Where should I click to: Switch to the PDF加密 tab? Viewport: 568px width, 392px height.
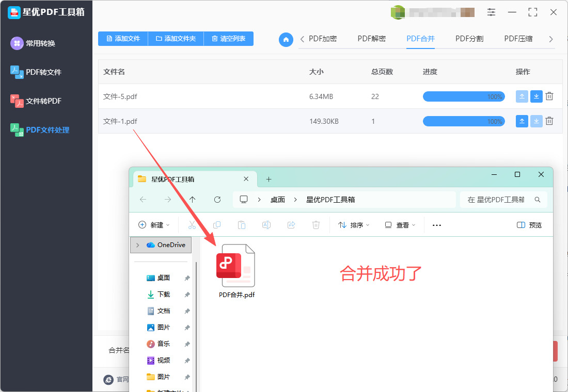(x=323, y=39)
